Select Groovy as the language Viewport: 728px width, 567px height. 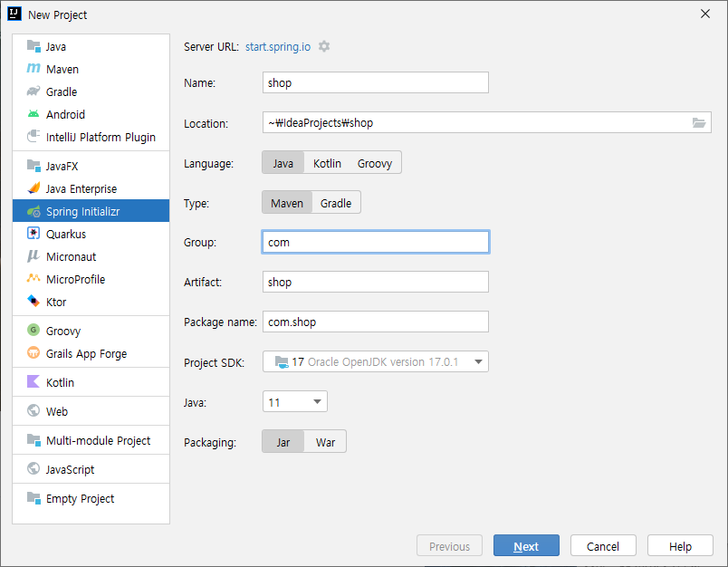pos(375,163)
